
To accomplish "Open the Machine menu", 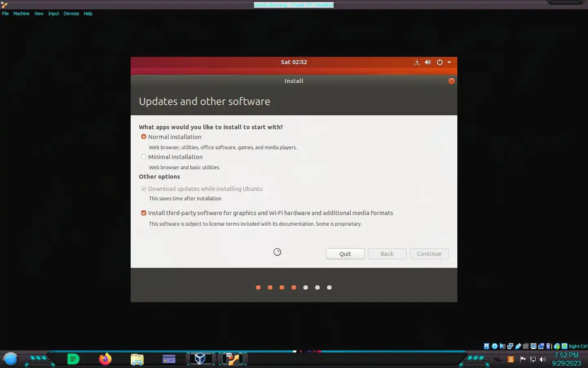I will 21,13.
